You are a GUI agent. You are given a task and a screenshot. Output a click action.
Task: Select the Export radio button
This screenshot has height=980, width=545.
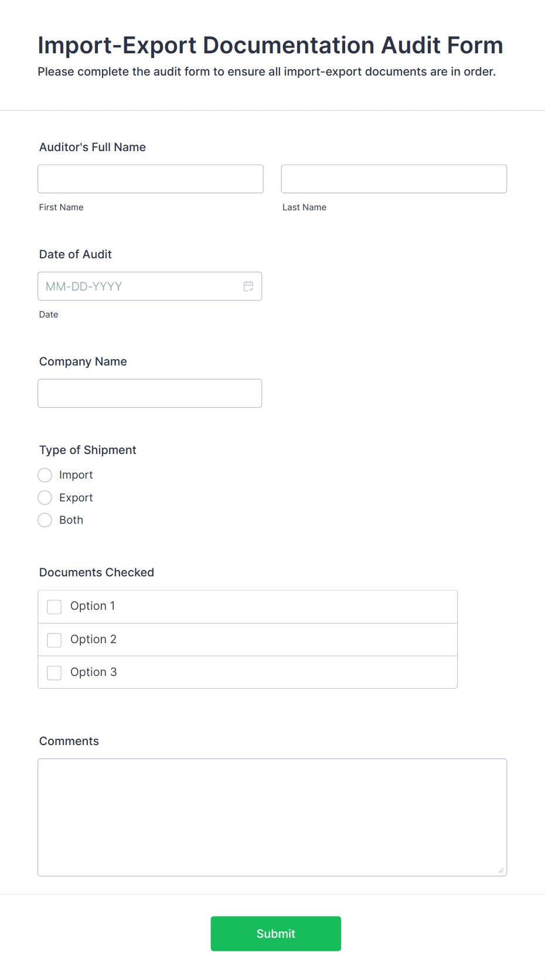click(45, 498)
